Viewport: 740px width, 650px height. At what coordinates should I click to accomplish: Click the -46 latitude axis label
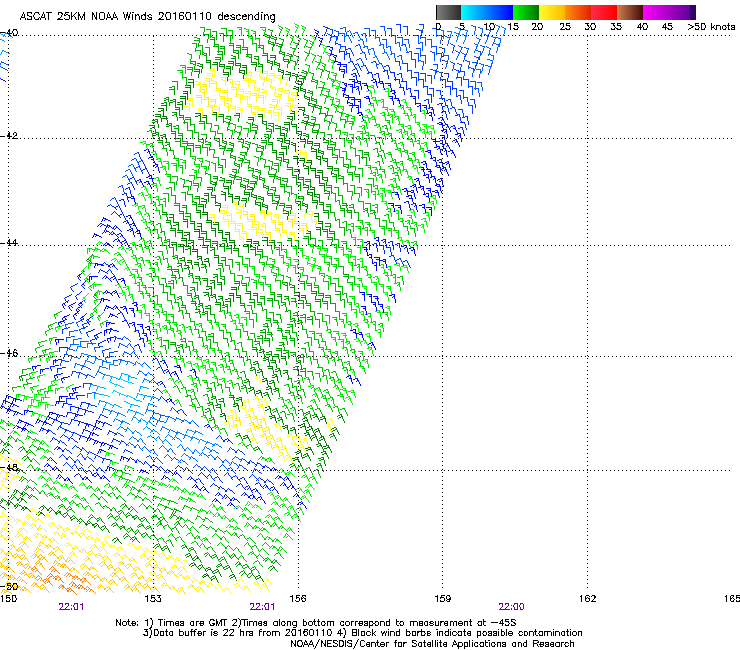(x=9, y=353)
